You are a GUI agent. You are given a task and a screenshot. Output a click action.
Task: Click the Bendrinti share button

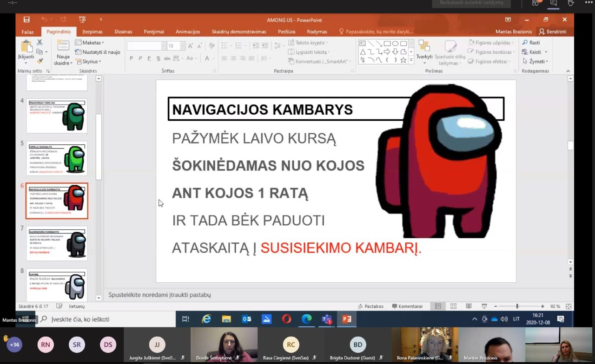[x=553, y=32]
